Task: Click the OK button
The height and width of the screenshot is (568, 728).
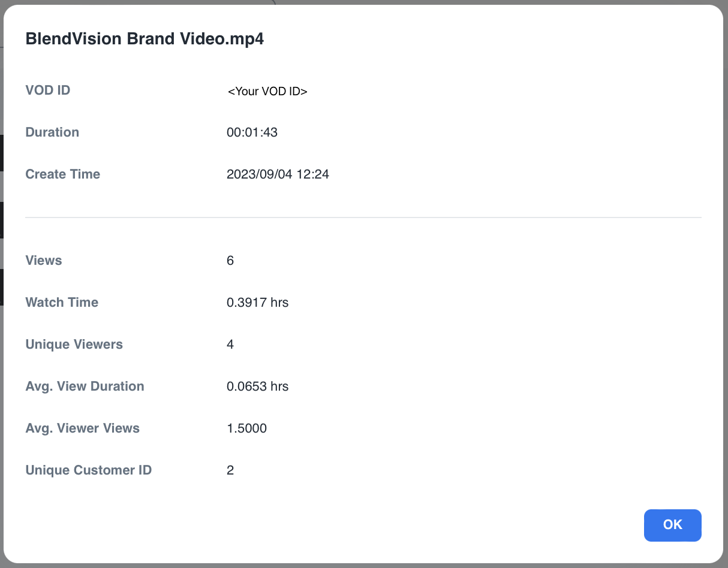Action: click(672, 525)
